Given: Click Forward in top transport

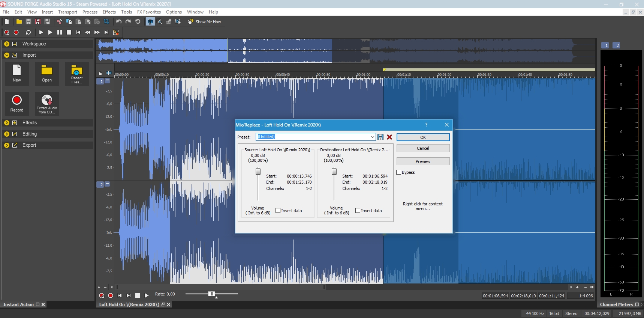Looking at the screenshot, I should 97,32.
